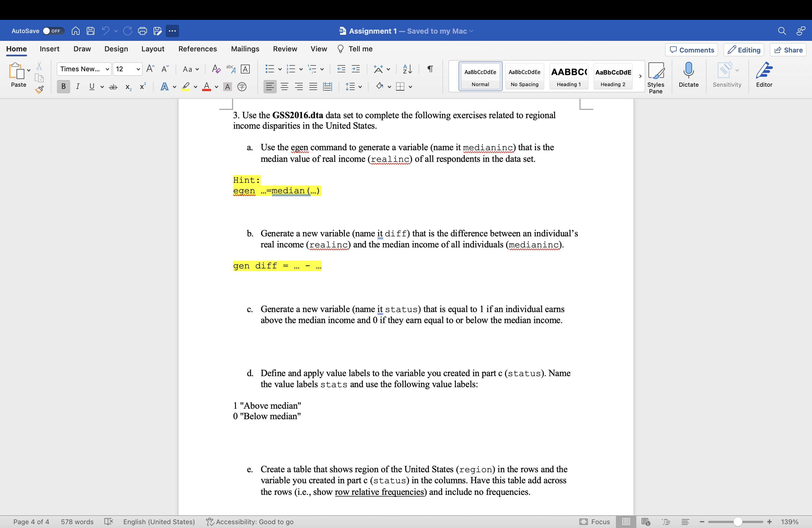Open underline style dropdown arrow

102,87
